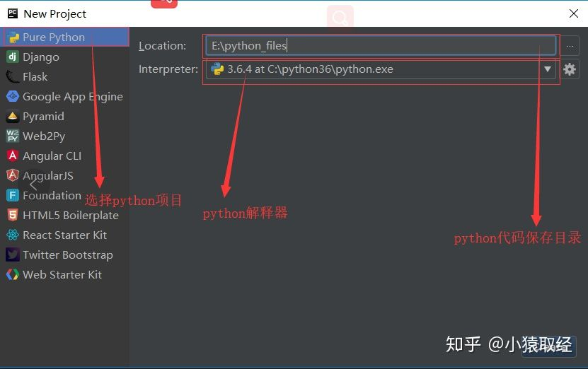Select Foundation project template
Image resolution: width=588 pixels, height=369 pixels.
coord(64,195)
